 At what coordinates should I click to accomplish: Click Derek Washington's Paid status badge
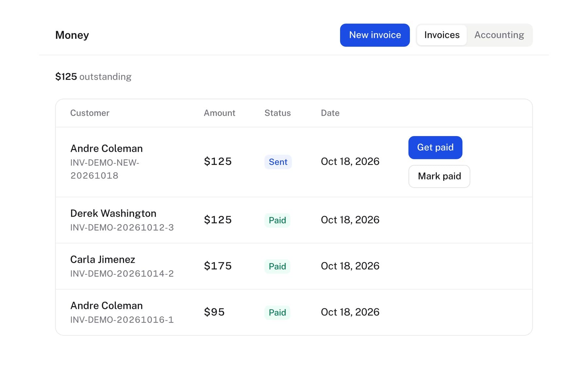[x=277, y=220]
